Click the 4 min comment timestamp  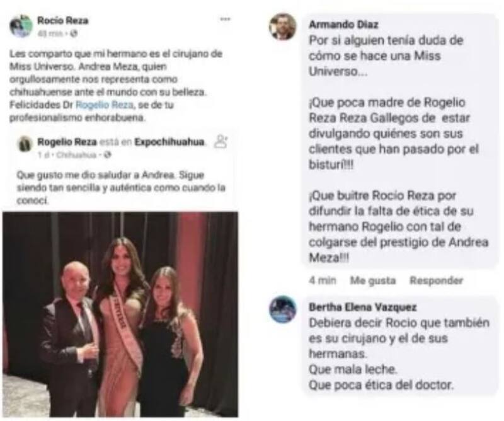[x=323, y=280]
